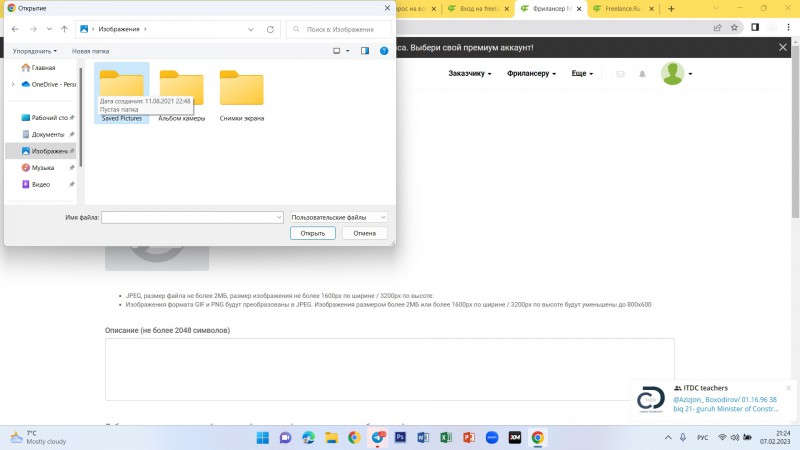The width and height of the screenshot is (800, 450).
Task: Open the Упорядочить menu
Action: point(35,51)
